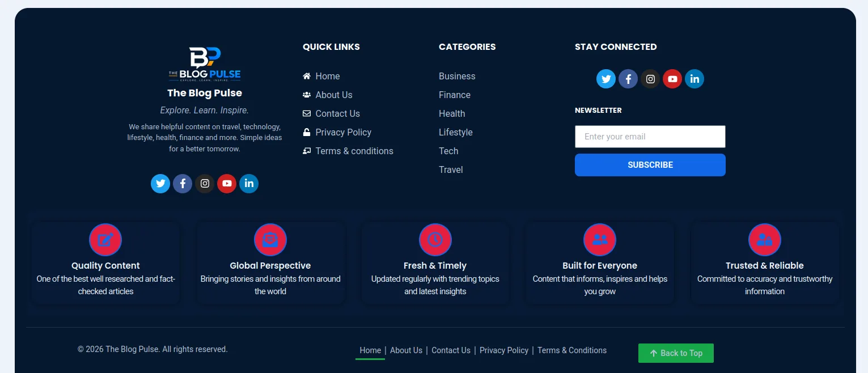The width and height of the screenshot is (868, 373).
Task: Open LinkedIn icon below the site description
Action: [x=249, y=184]
